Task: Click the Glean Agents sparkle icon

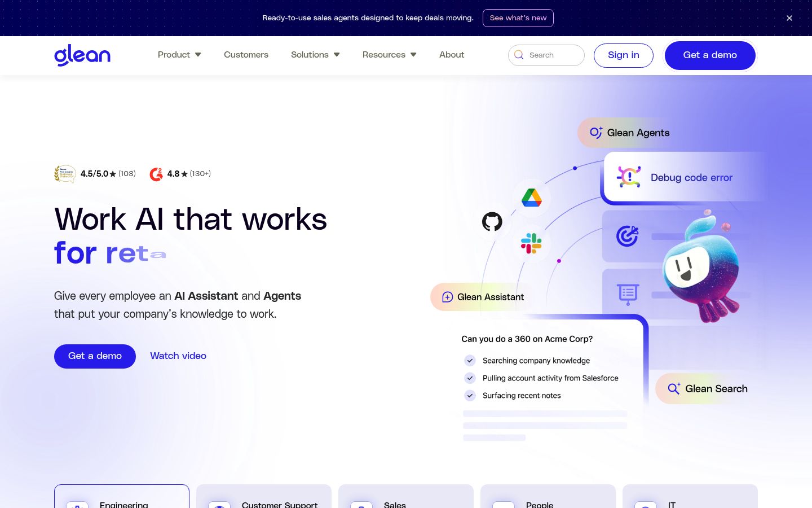Action: pos(596,133)
